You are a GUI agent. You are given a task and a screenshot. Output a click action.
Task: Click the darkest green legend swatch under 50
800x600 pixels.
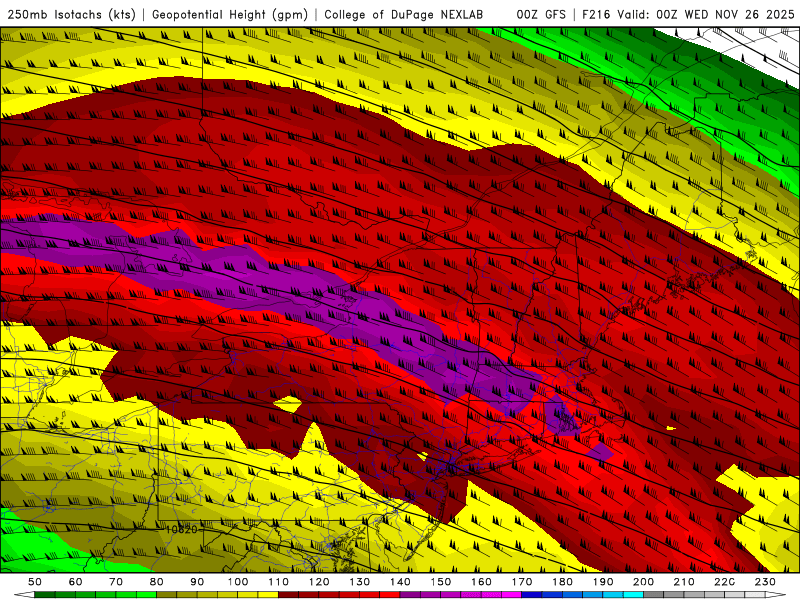(x=44, y=594)
